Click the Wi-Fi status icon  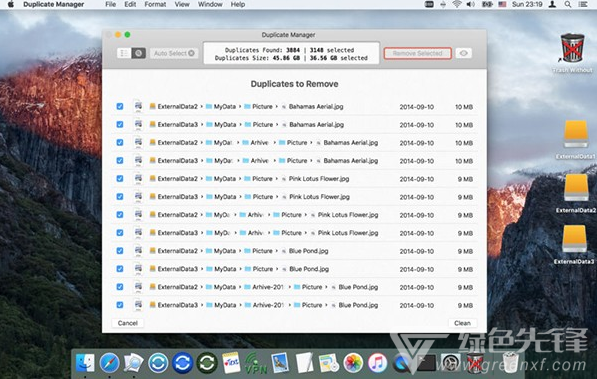457,5
